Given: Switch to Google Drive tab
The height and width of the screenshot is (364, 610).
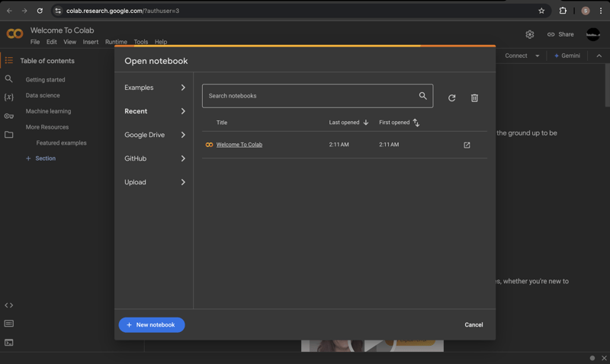Looking at the screenshot, I should (155, 135).
